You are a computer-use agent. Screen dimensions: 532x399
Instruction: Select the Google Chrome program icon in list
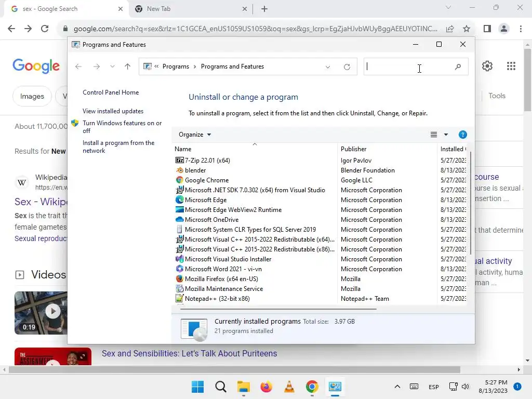pyautogui.click(x=179, y=180)
